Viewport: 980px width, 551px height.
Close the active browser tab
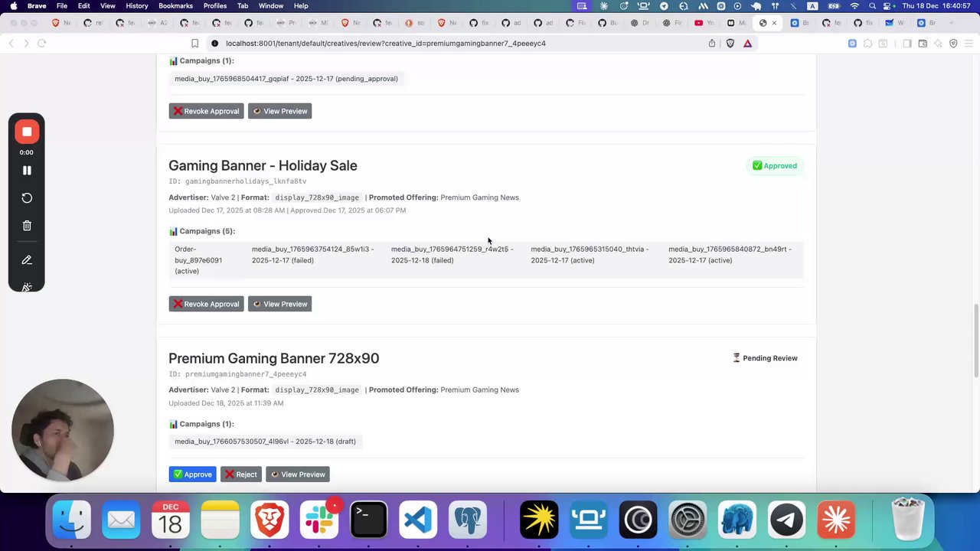(x=774, y=23)
